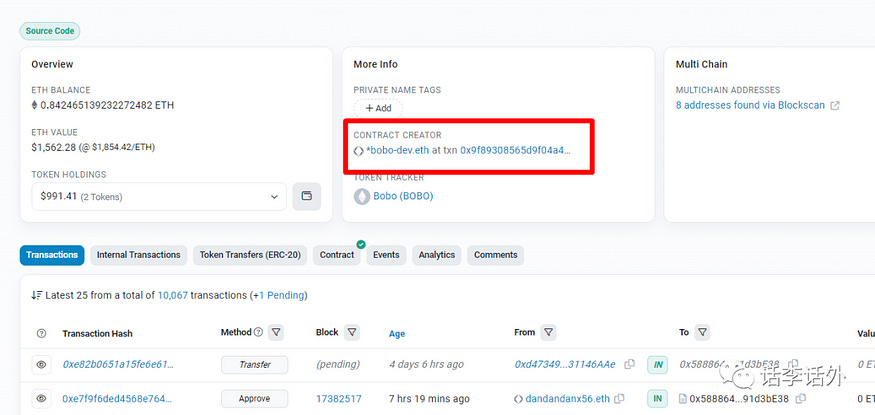Image resolution: width=875 pixels, height=415 pixels.
Task: Copy address 0xd47349...31146AAe
Action: point(629,364)
